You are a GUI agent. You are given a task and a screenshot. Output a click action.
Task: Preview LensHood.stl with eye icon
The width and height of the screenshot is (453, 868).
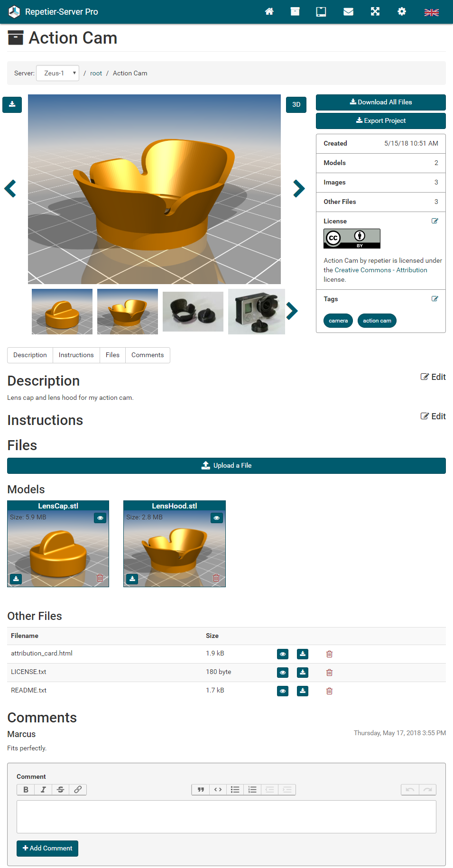216,518
